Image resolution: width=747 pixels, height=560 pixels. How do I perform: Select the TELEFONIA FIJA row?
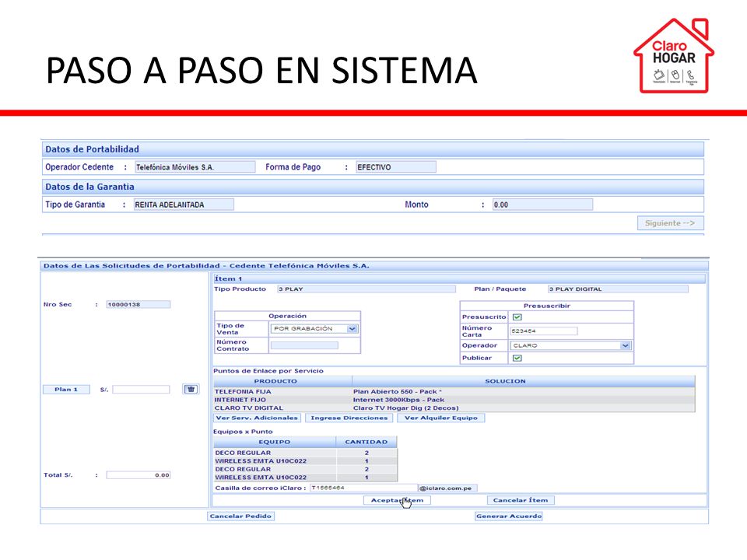coord(454,391)
